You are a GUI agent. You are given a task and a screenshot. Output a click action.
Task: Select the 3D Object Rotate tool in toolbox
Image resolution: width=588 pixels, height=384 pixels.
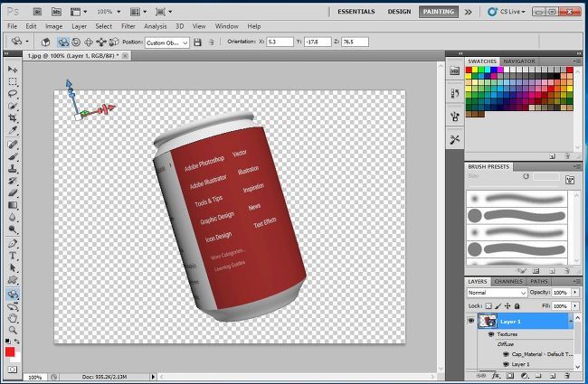[x=13, y=294]
